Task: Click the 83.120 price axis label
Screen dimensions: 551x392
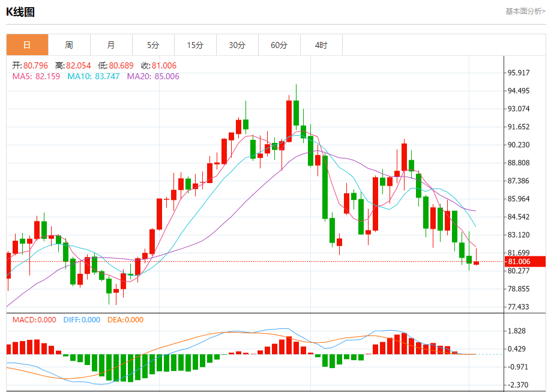Action: pos(519,235)
